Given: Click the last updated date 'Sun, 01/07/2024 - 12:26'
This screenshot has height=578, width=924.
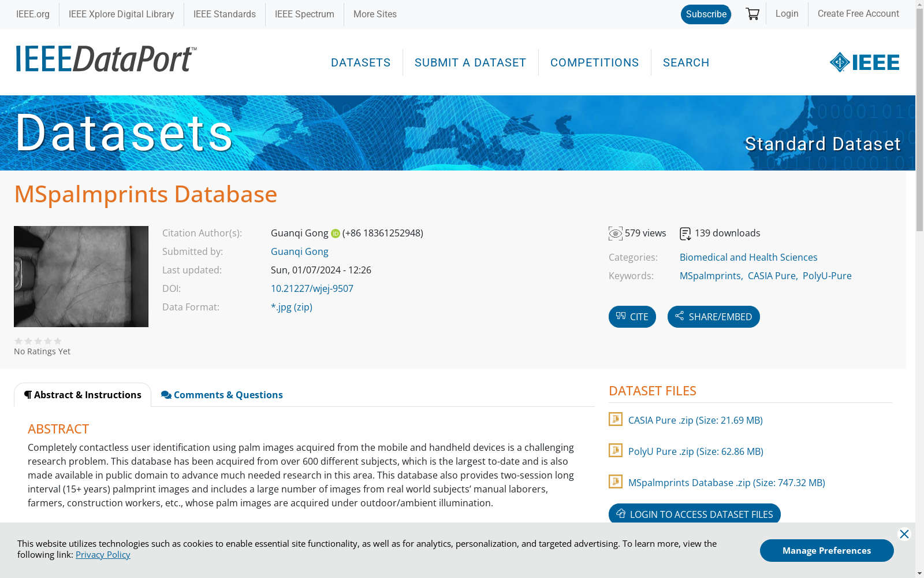Looking at the screenshot, I should point(321,270).
